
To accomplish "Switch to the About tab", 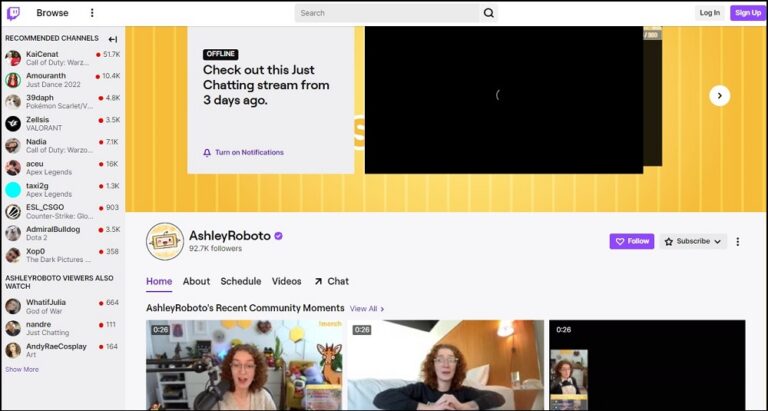I will [196, 281].
